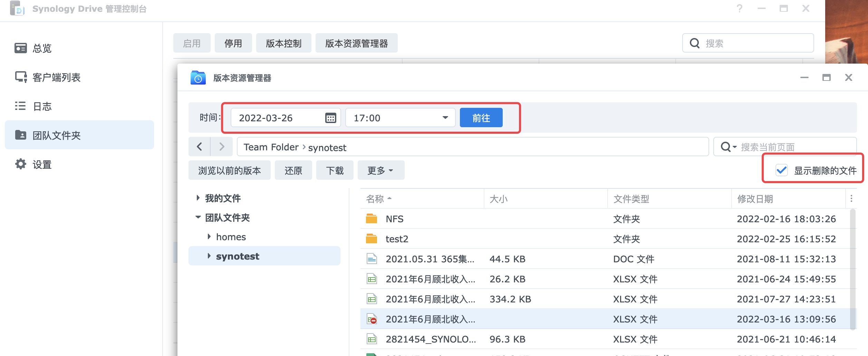Click the 启用 button
The height and width of the screenshot is (356, 868).
[192, 43]
